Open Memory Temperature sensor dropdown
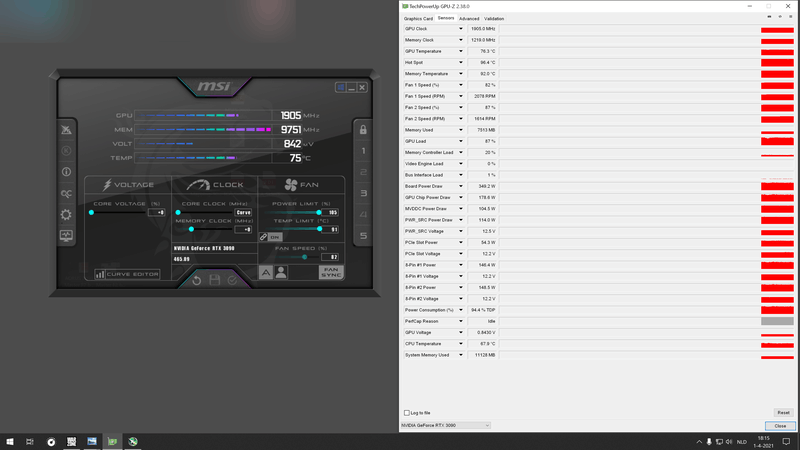 coord(461,73)
